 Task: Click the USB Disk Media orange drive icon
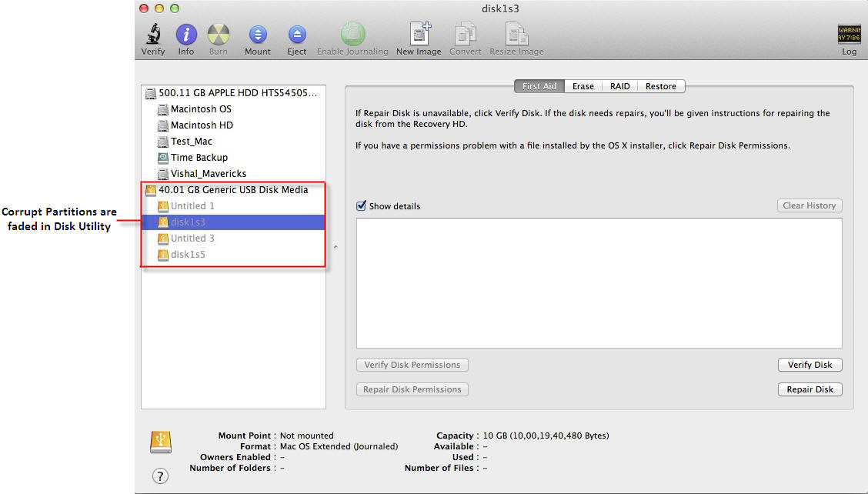151,191
